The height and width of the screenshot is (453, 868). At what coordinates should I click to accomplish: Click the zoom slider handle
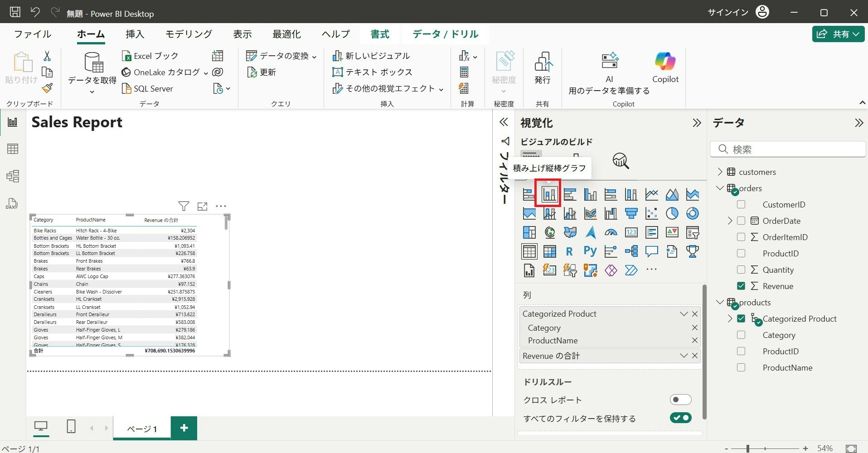[x=748, y=448]
